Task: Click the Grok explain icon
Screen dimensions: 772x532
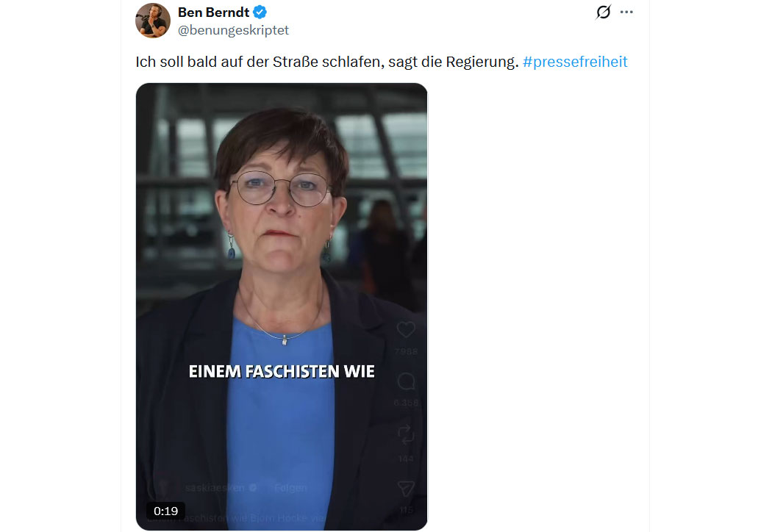Action: tap(603, 12)
